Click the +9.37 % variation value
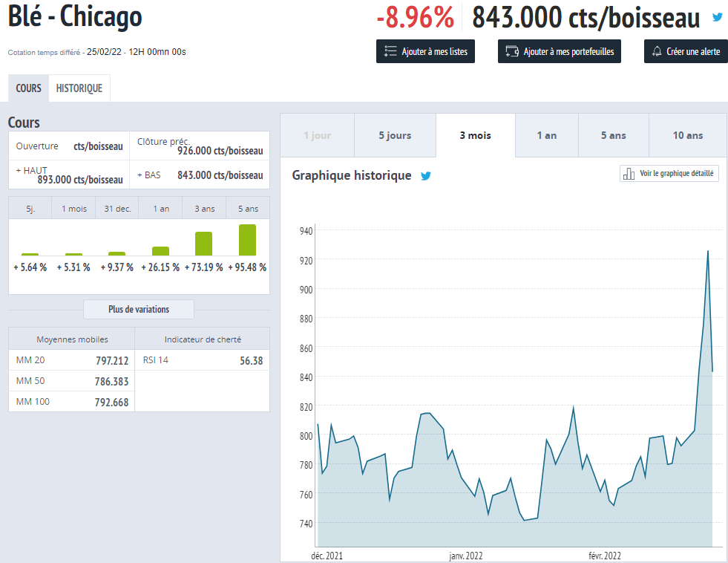This screenshot has height=563, width=728. pyautogui.click(x=117, y=267)
